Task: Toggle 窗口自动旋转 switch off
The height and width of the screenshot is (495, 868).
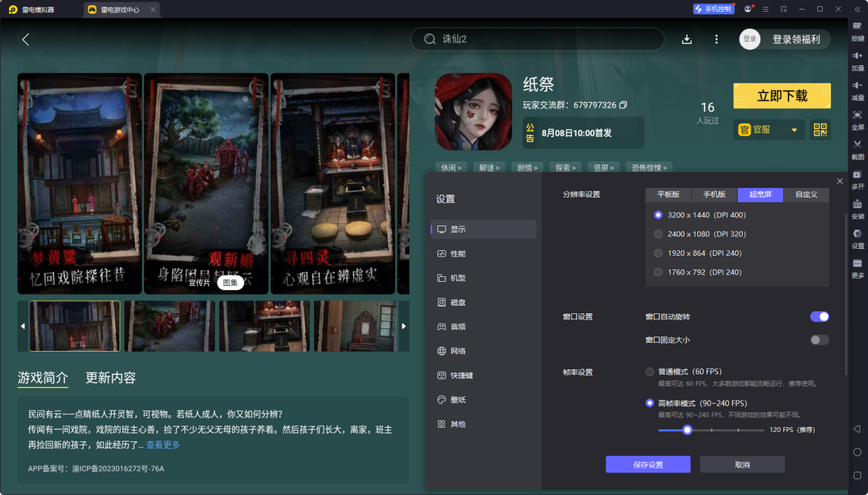Action: tap(819, 317)
